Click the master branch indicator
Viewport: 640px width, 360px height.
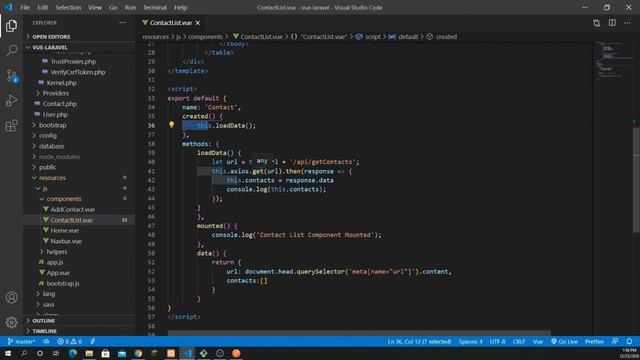pos(21,341)
